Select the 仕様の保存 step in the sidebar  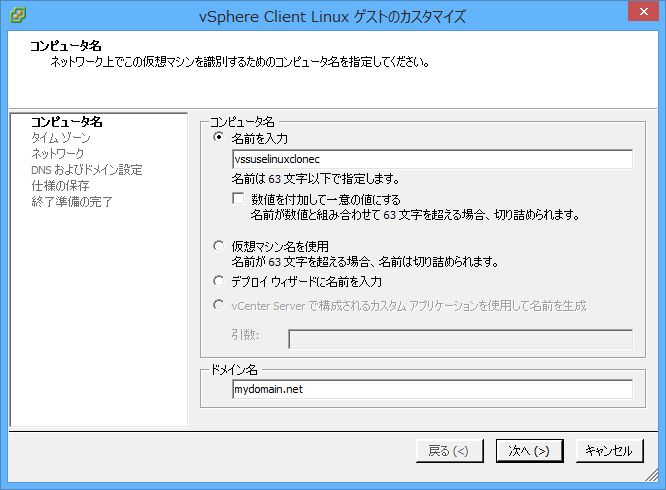coord(60,186)
